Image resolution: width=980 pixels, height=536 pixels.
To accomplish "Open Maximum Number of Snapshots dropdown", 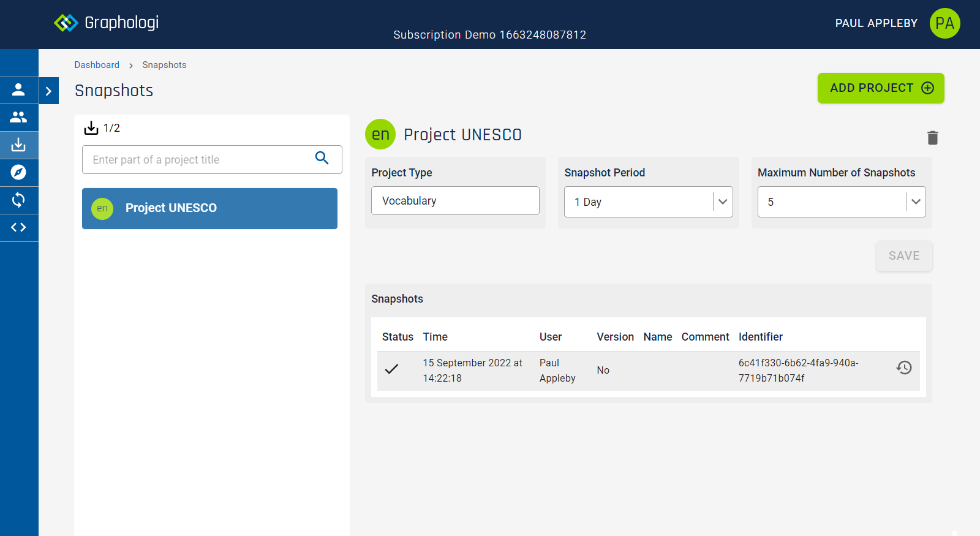I will pos(842,202).
